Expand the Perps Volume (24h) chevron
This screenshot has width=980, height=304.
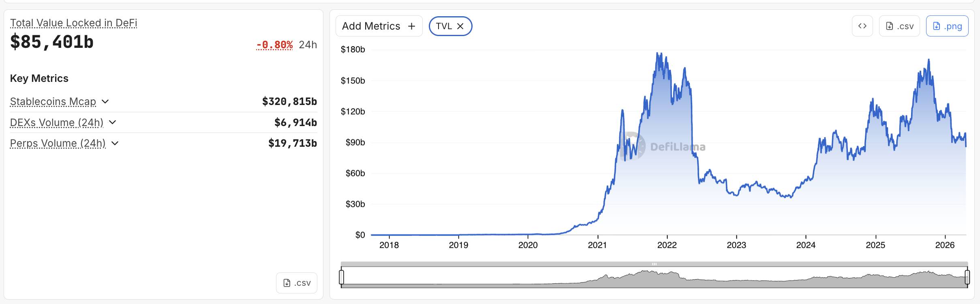click(115, 143)
